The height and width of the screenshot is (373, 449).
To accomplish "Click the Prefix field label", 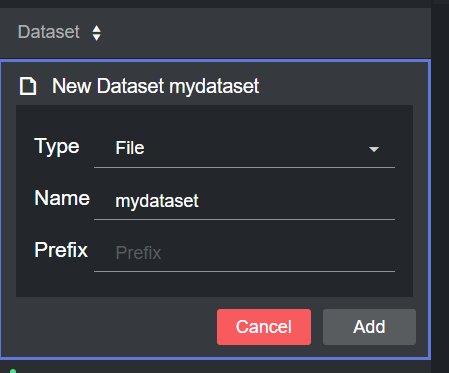I will [x=61, y=250].
